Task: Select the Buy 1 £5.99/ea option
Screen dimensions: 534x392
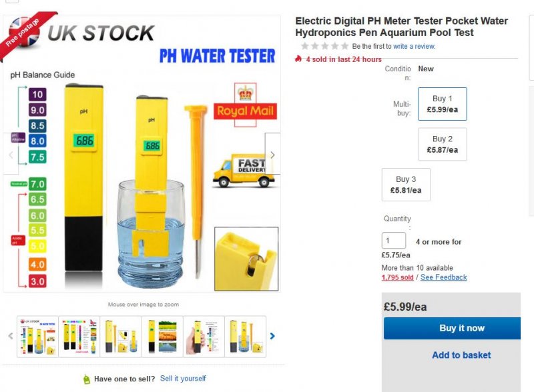Action: (442, 103)
